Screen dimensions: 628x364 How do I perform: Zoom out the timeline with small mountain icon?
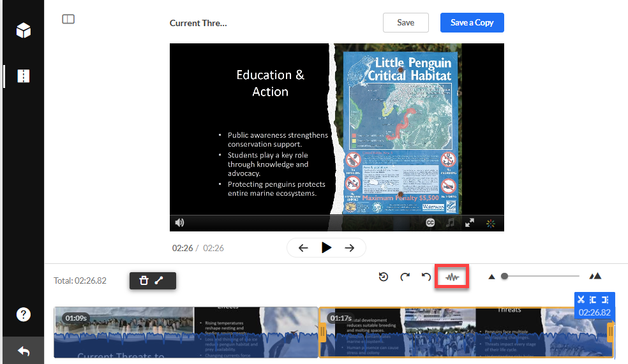tap(491, 277)
